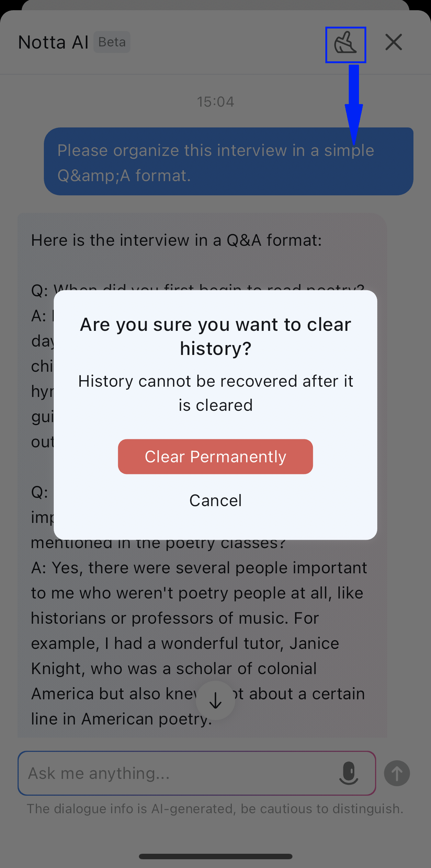Viewport: 431px width, 868px height.
Task: Tap the Notta AI title
Action: pos(53,42)
